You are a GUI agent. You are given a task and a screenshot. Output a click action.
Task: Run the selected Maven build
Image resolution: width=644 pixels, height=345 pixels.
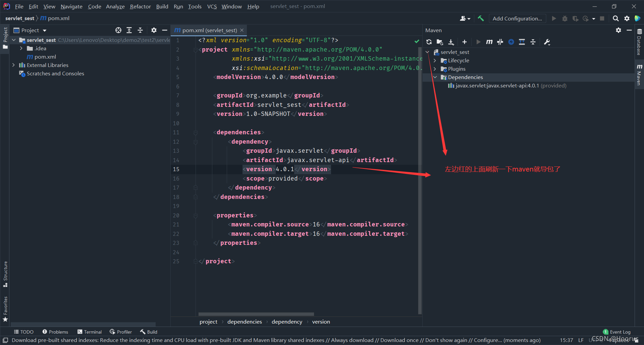coord(478,42)
